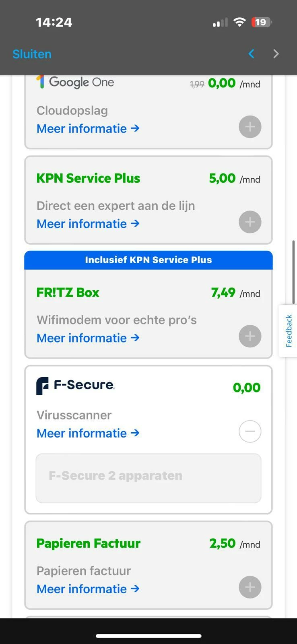Viewport: 297px width, 644px height.
Task: Tap the F-Secure logo
Action: pyautogui.click(x=76, y=386)
